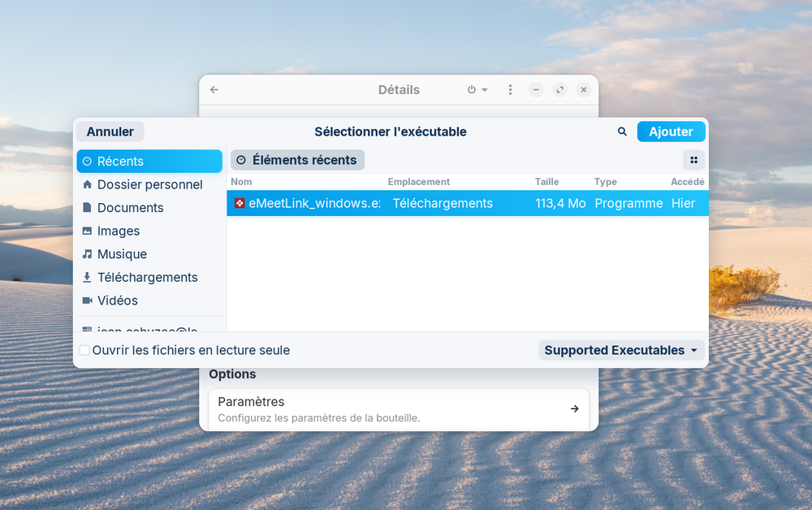Select Récents in the sidebar
This screenshot has width=812, height=510.
[x=149, y=161]
